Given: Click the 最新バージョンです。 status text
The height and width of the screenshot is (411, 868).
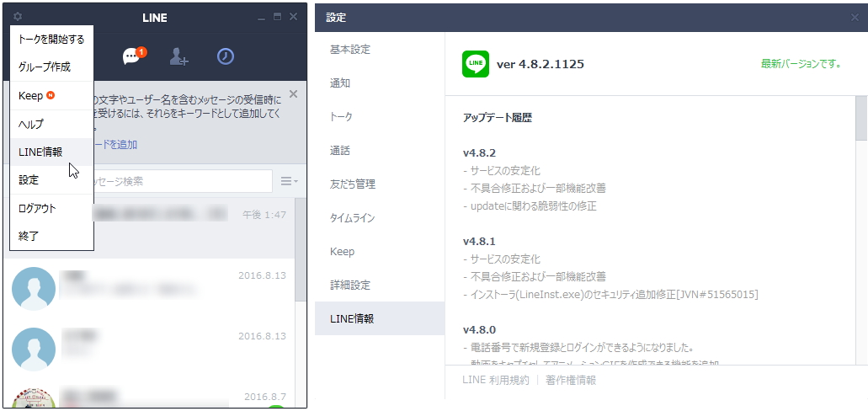Looking at the screenshot, I should (x=801, y=64).
